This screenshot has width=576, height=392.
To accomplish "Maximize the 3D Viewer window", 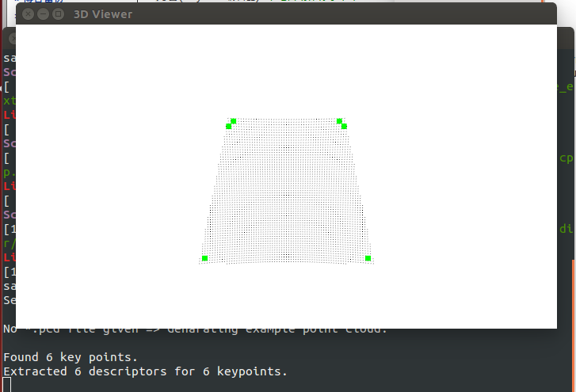I will [58, 14].
